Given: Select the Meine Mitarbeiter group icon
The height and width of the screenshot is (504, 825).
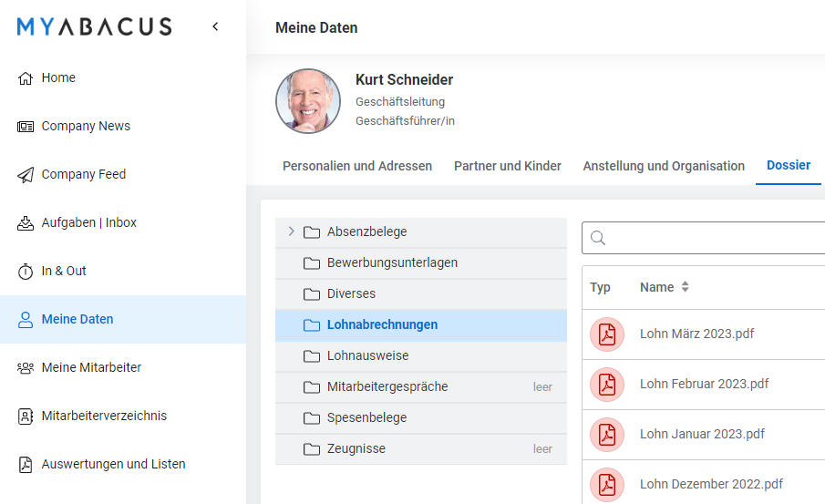Looking at the screenshot, I should pyautogui.click(x=26, y=368).
